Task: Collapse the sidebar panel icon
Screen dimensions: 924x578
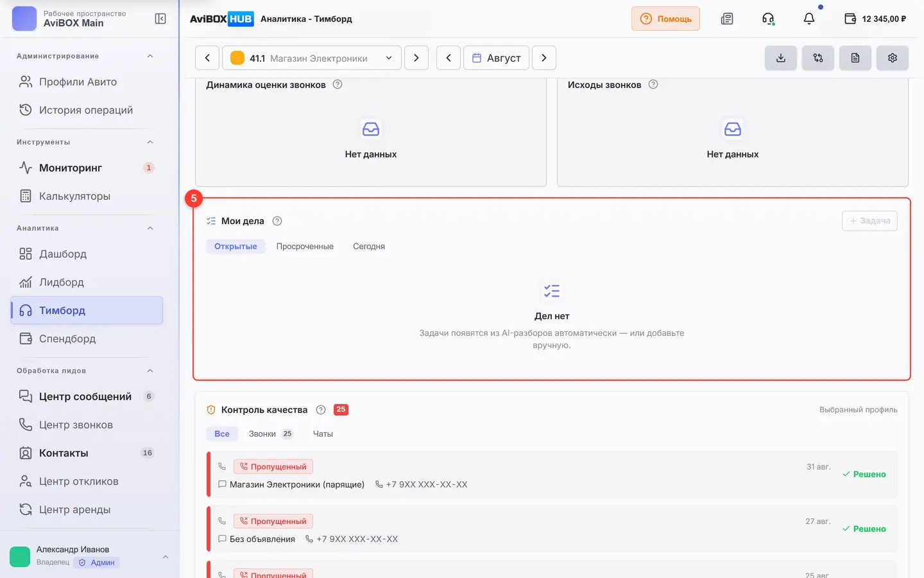Action: pos(160,19)
